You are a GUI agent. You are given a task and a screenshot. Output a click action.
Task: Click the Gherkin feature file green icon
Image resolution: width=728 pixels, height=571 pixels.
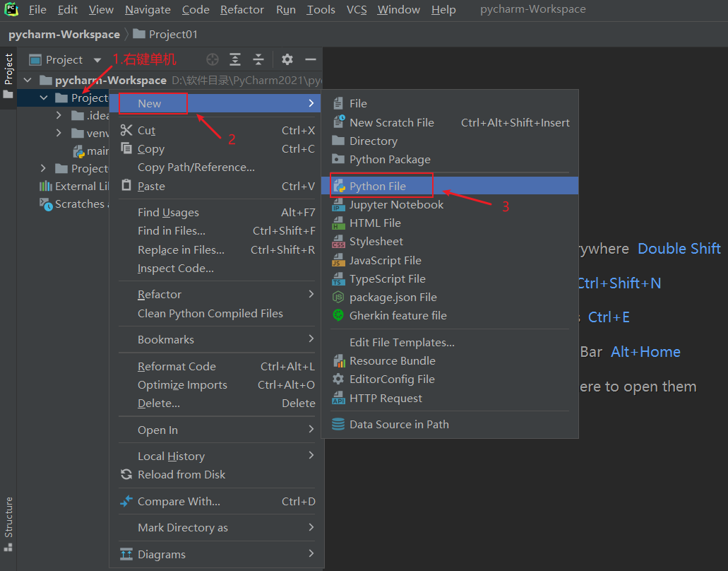(x=338, y=315)
